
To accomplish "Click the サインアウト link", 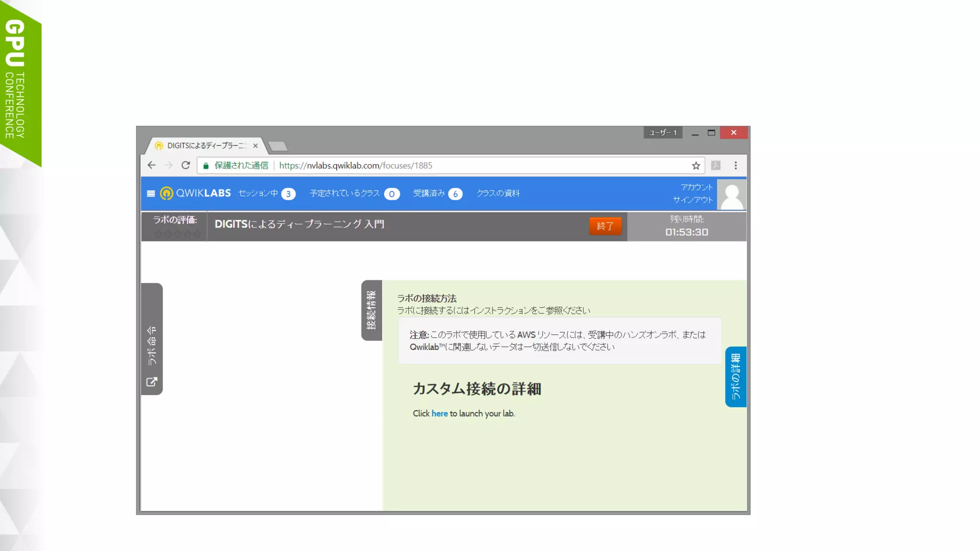I will coord(693,200).
